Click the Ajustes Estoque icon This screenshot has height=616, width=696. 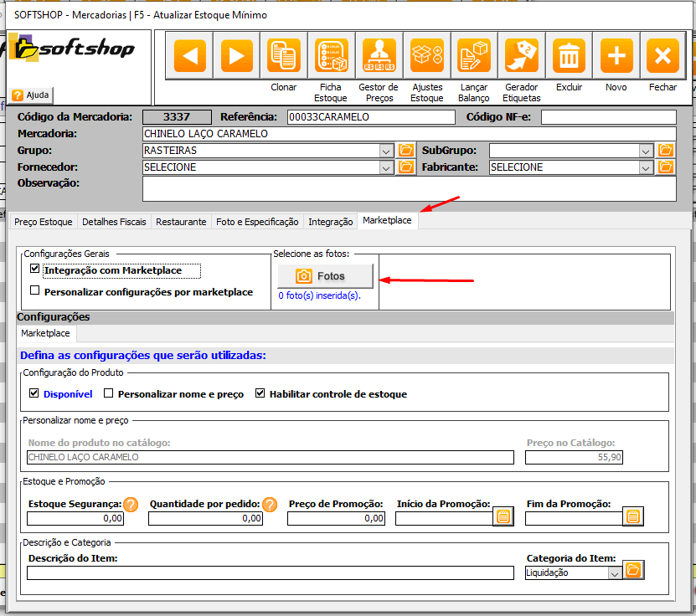(427, 56)
